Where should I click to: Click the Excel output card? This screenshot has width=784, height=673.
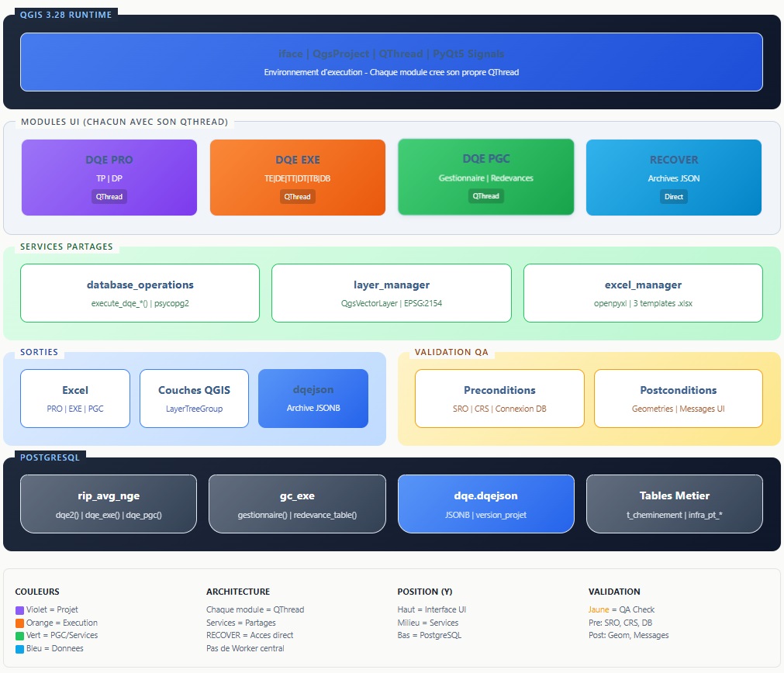(74, 398)
